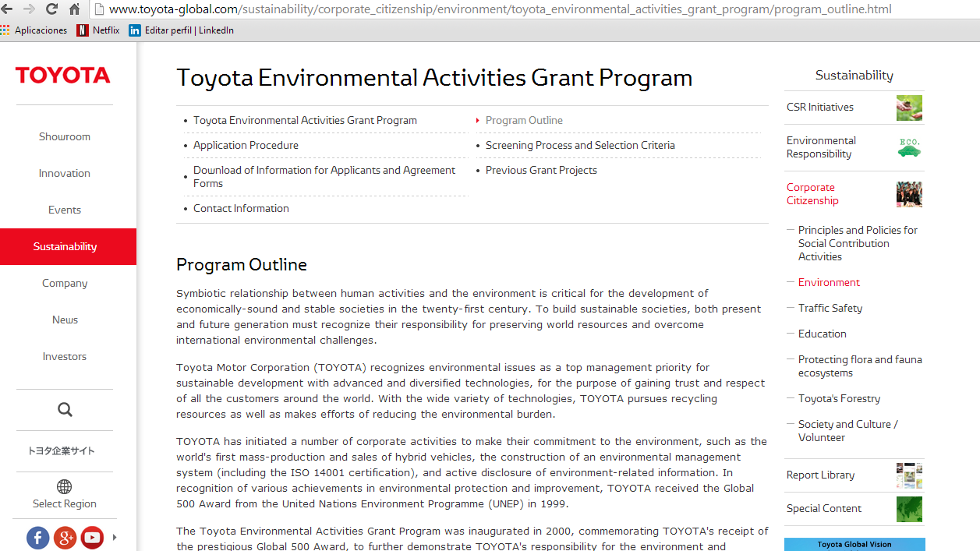The image size is (980, 551).
Task: Select Investors in the left navigation
Action: tap(65, 356)
